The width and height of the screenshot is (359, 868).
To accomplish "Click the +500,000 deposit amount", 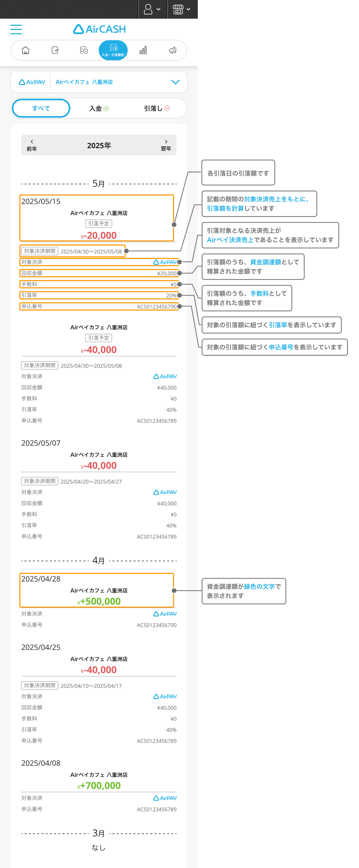I will tap(99, 601).
